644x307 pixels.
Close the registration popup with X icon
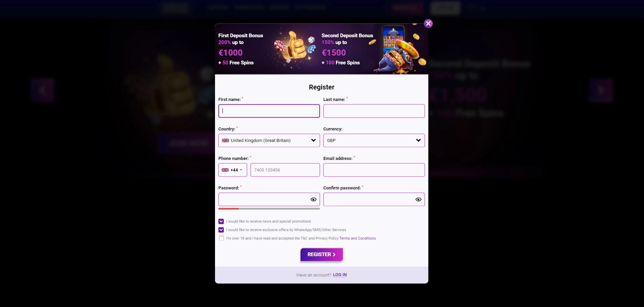(428, 23)
